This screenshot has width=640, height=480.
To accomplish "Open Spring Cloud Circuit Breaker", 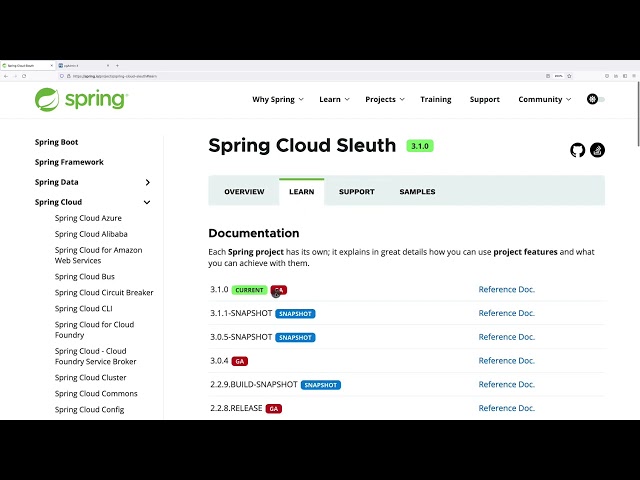I will coord(104,293).
